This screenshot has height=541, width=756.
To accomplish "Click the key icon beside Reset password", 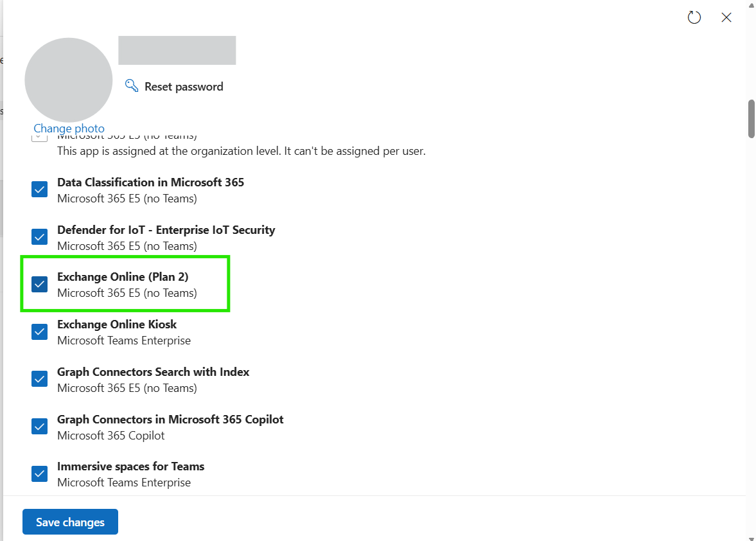I will [132, 85].
